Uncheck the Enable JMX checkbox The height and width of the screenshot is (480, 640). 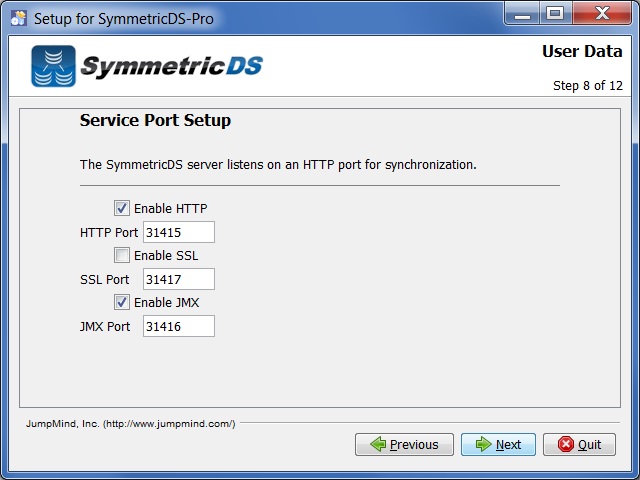122,302
